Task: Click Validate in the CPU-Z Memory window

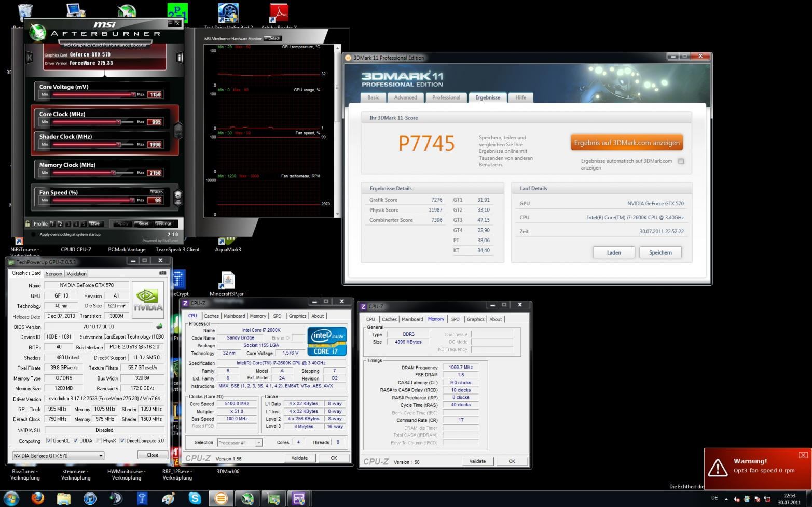Action: [x=477, y=461]
